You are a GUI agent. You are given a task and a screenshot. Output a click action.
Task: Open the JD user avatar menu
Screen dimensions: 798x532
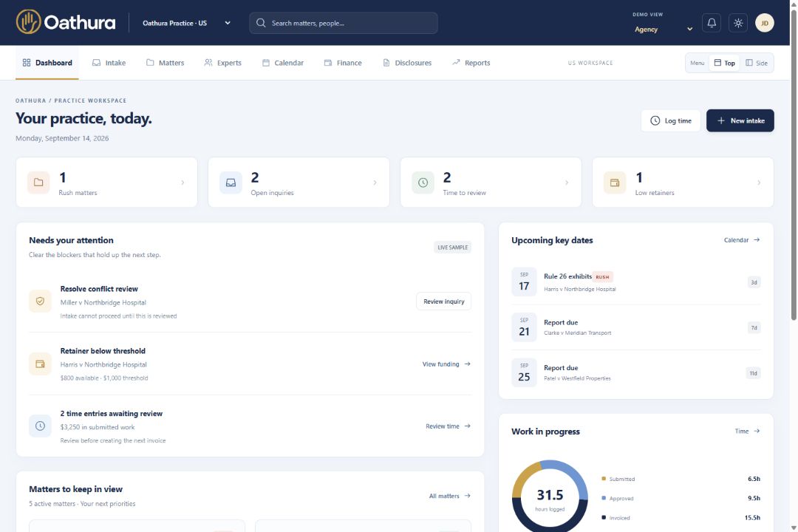765,23
